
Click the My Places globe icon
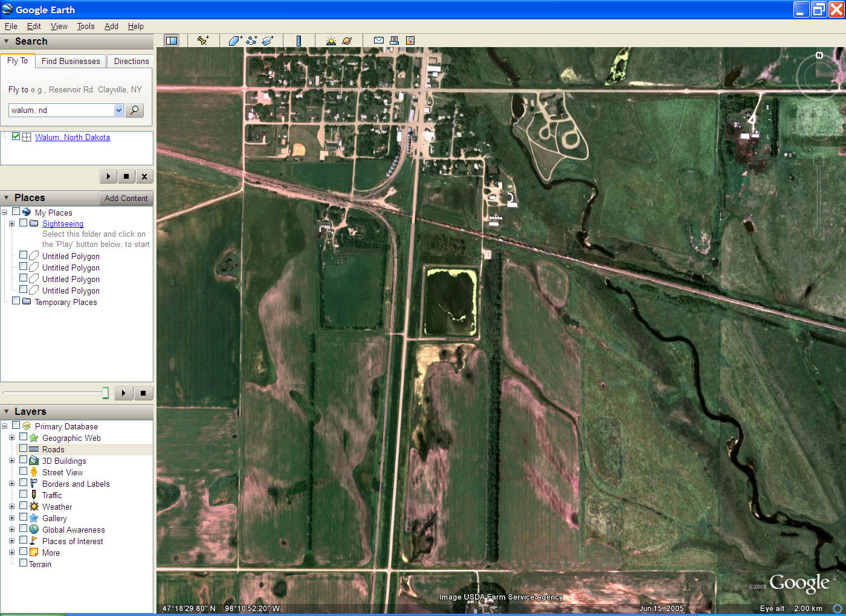pos(27,212)
